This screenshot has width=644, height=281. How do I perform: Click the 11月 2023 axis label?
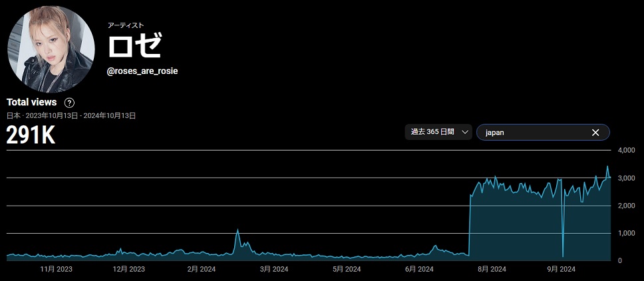[57, 269]
